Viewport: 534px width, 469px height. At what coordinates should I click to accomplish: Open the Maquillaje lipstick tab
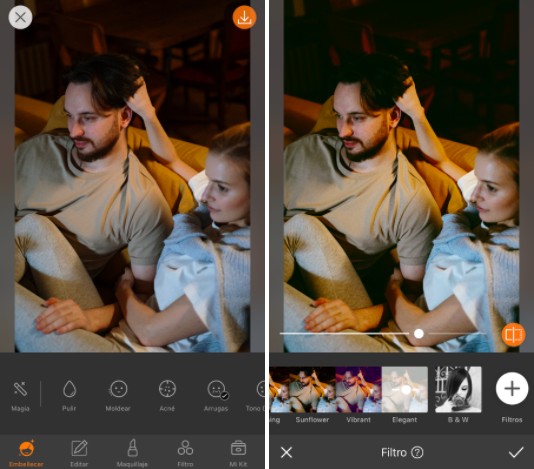pos(132,453)
